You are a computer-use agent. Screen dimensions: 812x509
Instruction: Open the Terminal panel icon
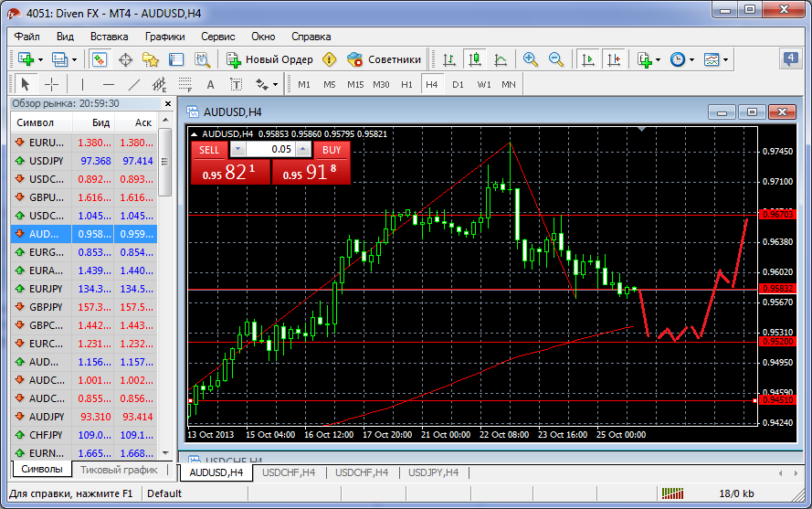click(176, 59)
